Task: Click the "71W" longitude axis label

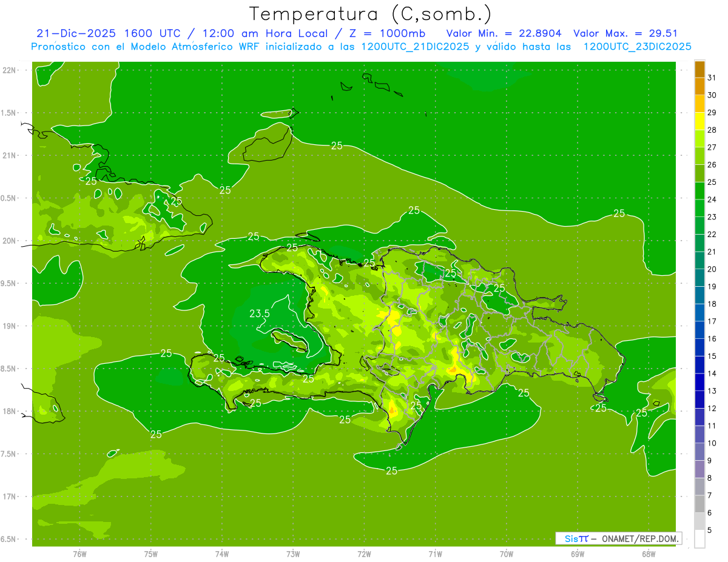Action: pos(436,554)
